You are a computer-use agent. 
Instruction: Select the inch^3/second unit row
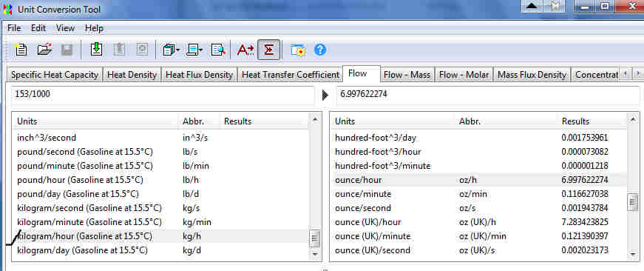click(161, 138)
